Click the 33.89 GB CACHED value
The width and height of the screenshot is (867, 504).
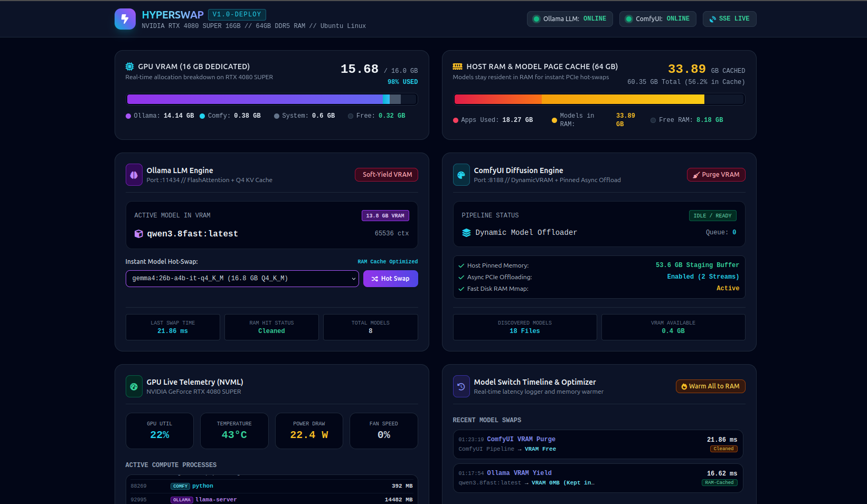coord(706,69)
